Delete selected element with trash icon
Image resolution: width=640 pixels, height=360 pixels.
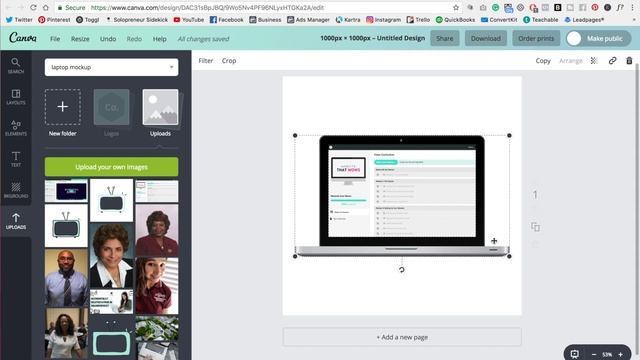629,60
